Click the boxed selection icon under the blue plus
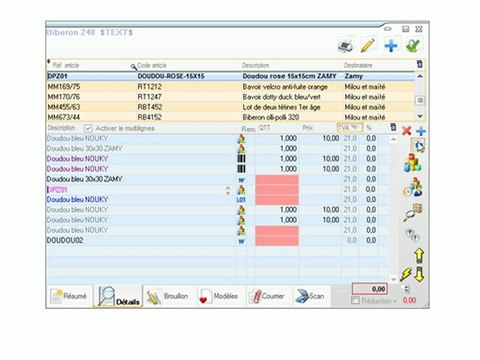480x360 pixels. click(418, 146)
